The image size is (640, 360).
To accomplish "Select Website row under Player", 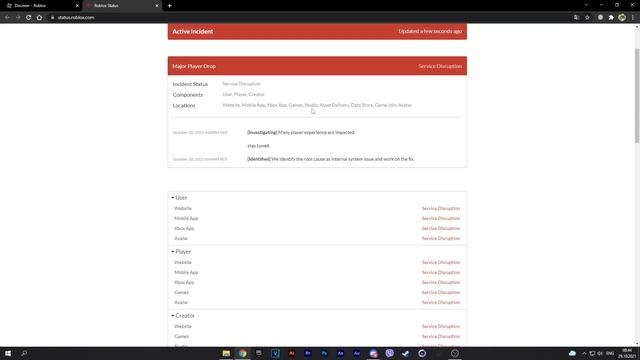I will pos(317,262).
